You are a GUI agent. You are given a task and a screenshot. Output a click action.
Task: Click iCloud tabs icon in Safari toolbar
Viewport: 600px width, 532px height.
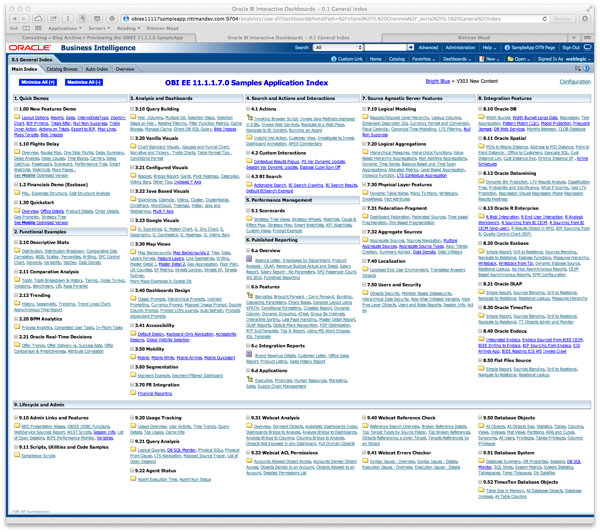pos(39,18)
